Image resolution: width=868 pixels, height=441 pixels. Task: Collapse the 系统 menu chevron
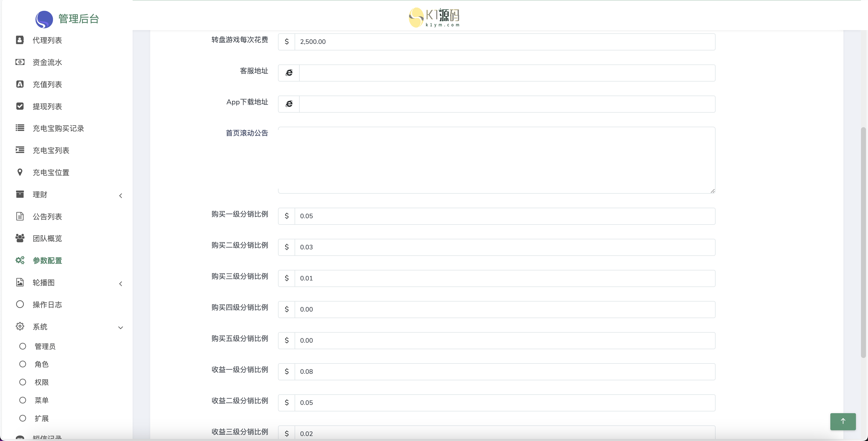[121, 328]
